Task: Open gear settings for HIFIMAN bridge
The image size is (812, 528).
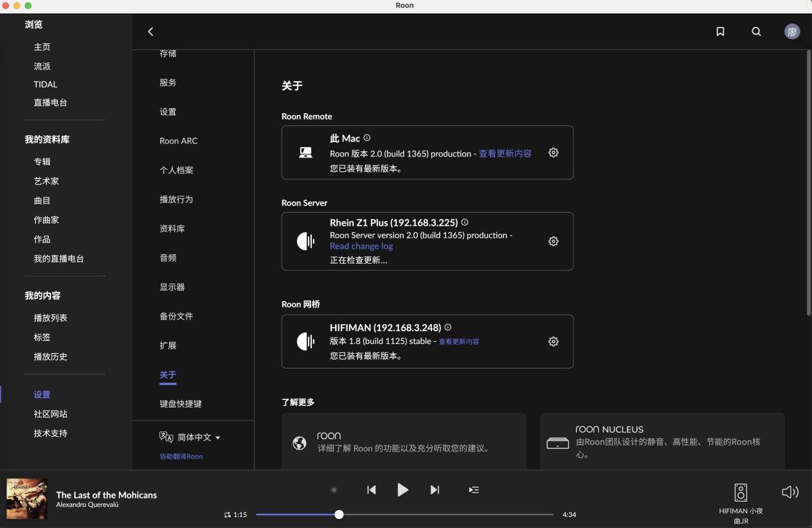Action: coord(553,341)
